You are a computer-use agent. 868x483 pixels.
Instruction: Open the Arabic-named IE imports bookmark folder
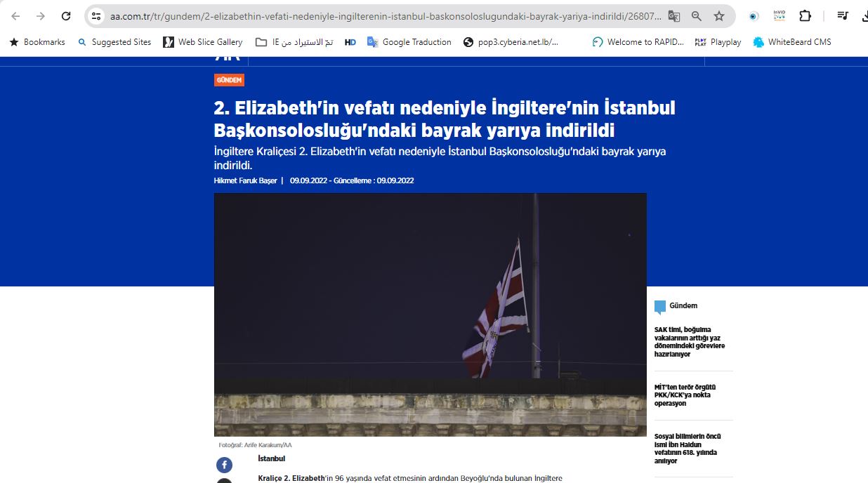(294, 42)
